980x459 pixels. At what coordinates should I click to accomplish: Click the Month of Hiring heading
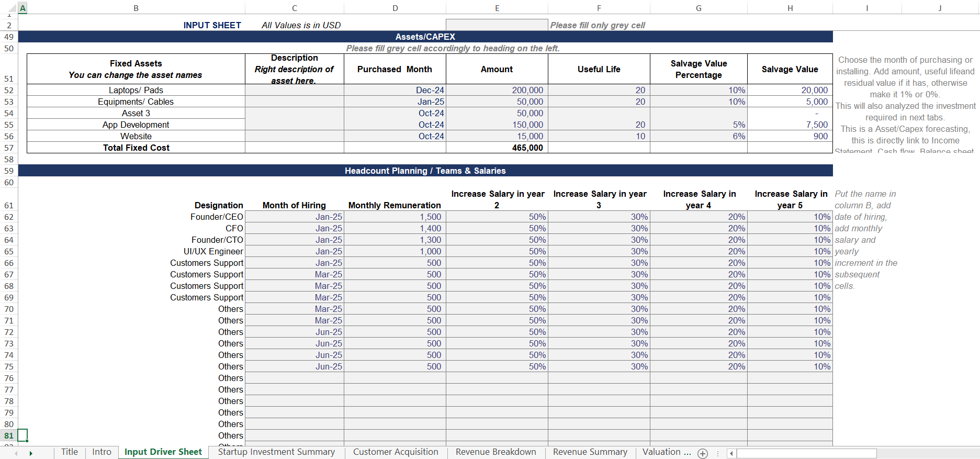point(294,205)
